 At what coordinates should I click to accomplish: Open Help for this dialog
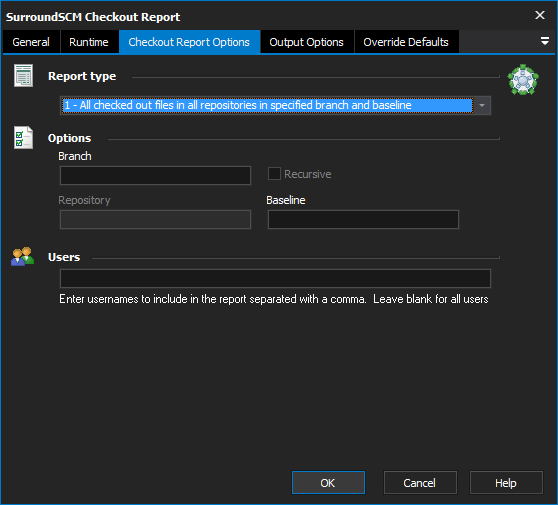point(506,483)
